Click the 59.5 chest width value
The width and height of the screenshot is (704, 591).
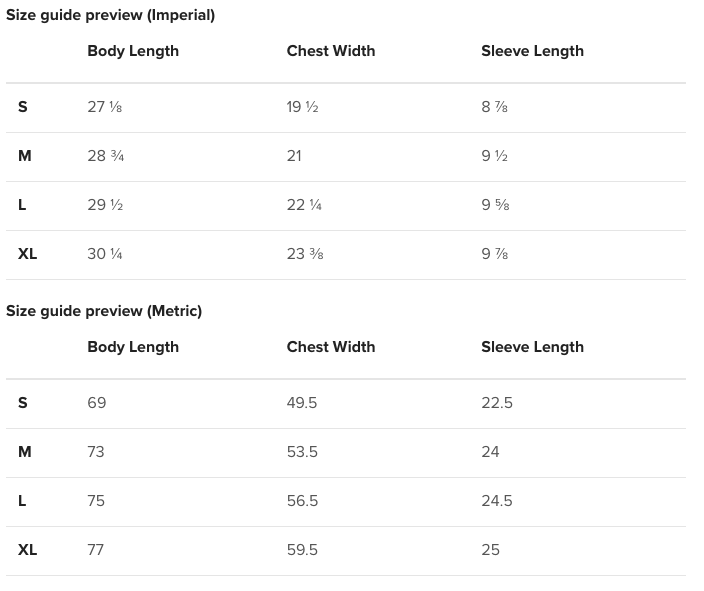[302, 550]
